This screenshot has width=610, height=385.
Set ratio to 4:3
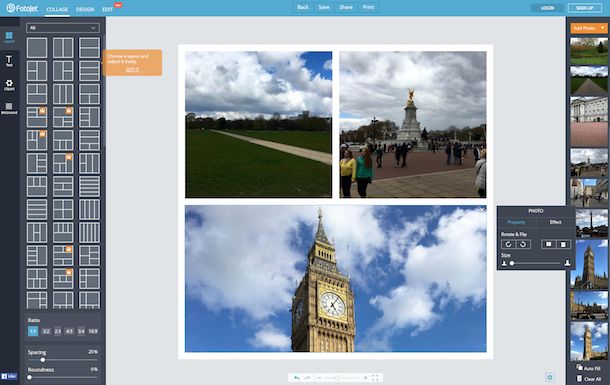click(x=69, y=331)
